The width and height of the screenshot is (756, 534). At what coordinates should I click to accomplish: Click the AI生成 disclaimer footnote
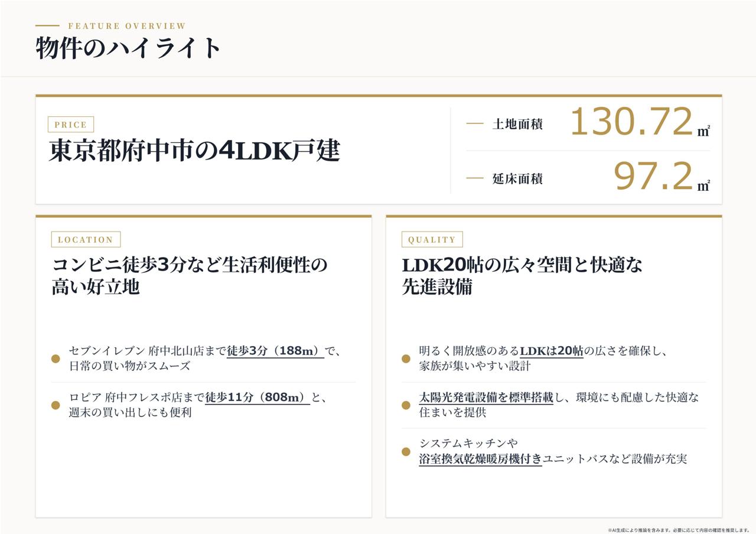click(679, 530)
